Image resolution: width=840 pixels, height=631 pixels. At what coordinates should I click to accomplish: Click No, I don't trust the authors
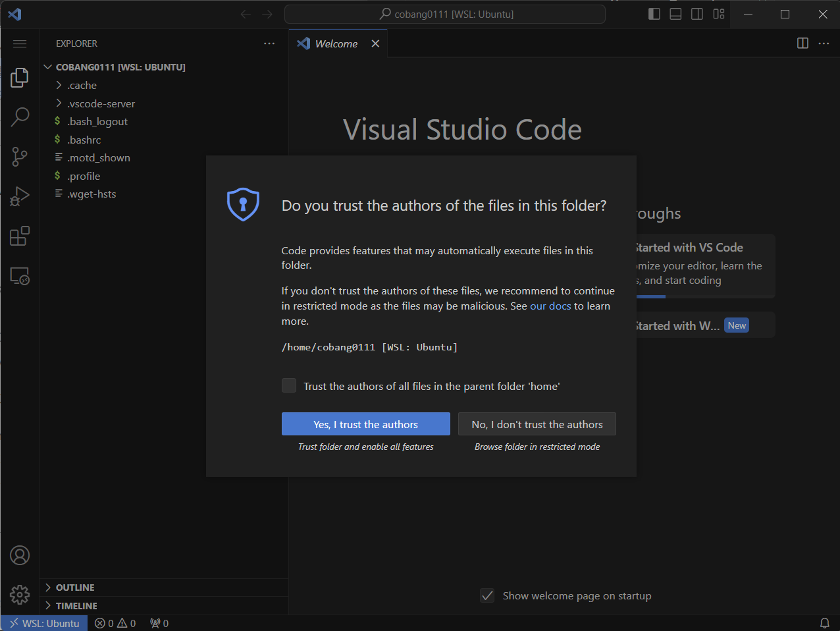click(x=537, y=424)
